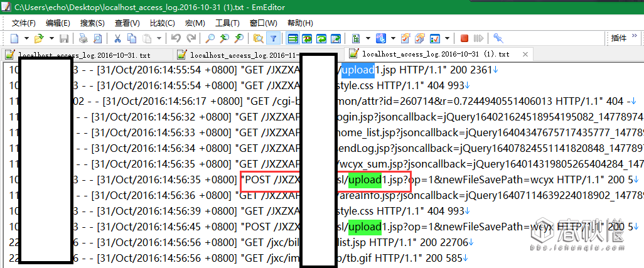This screenshot has height=268, width=644.
Task: Click the red macro record/stop button
Action: pos(464,38)
